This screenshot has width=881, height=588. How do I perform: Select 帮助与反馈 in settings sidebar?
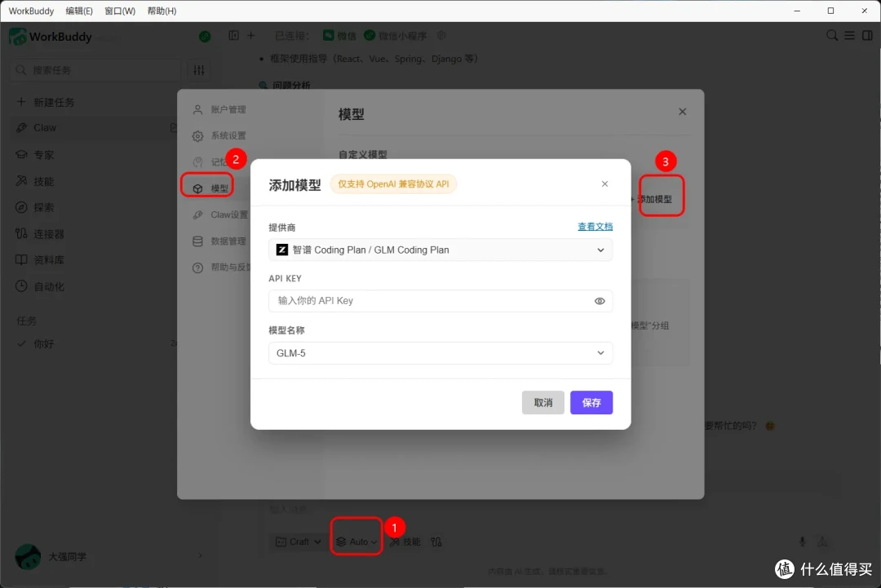coord(221,267)
